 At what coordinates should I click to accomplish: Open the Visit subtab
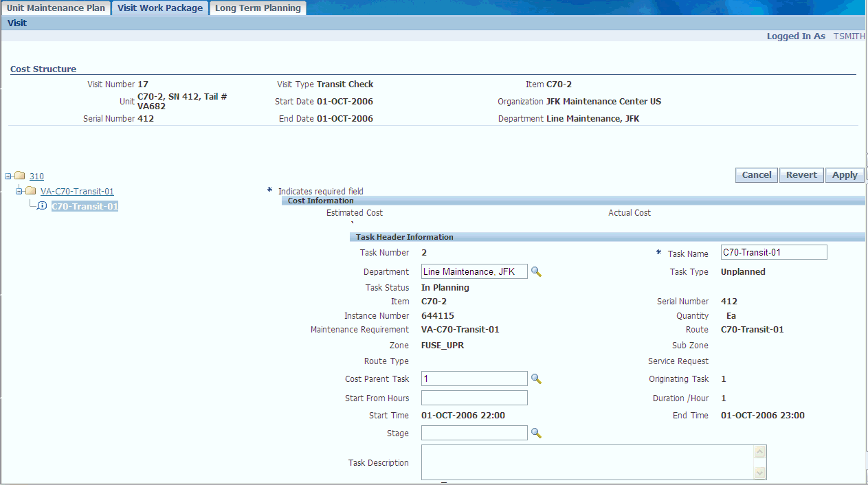pos(17,23)
